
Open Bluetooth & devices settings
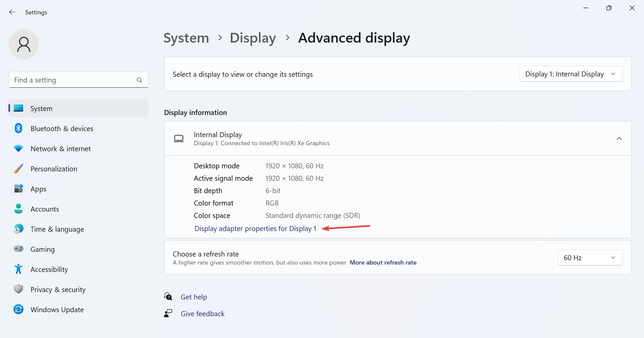18,128
